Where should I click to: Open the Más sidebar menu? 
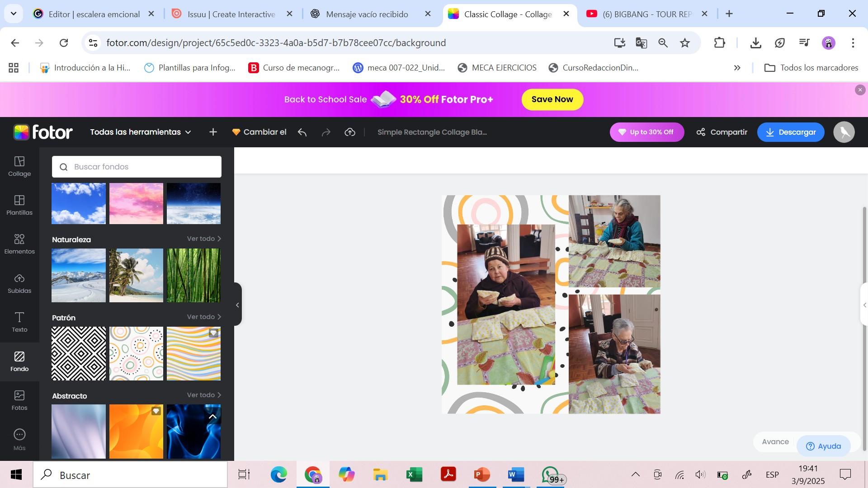pos(19,440)
